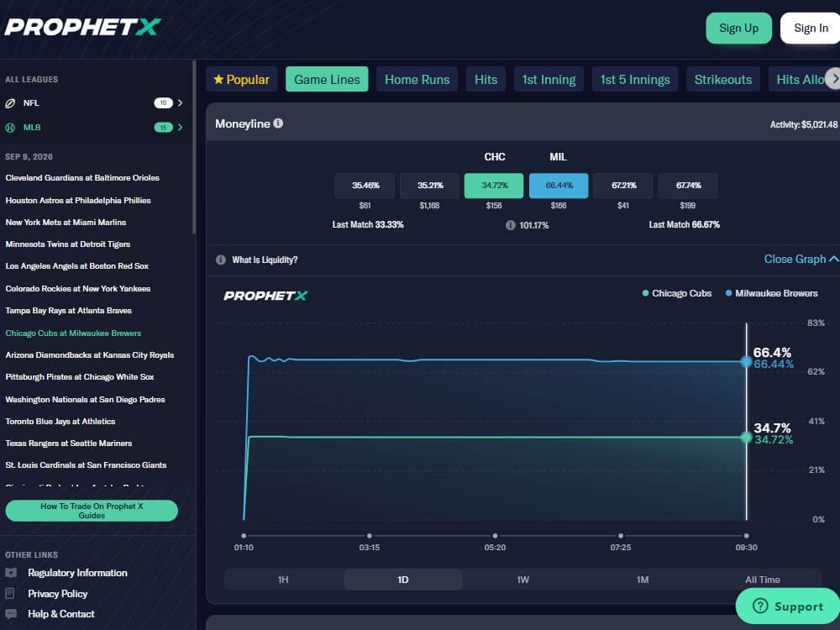Open Regulatory Information link
840x630 pixels.
click(x=77, y=573)
